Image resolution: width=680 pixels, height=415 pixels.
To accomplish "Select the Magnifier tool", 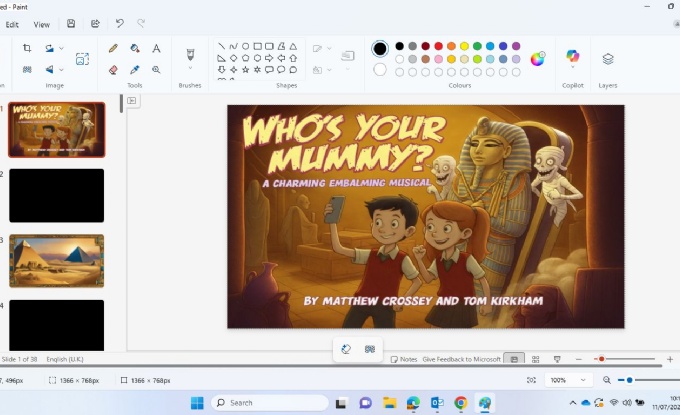I will click(156, 69).
